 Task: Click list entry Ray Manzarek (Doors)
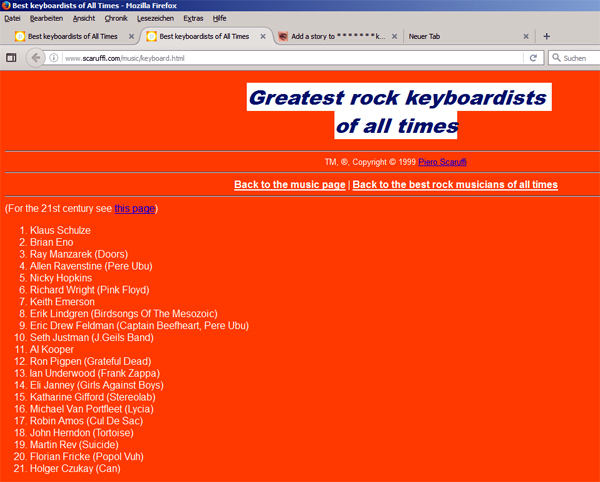(x=79, y=254)
